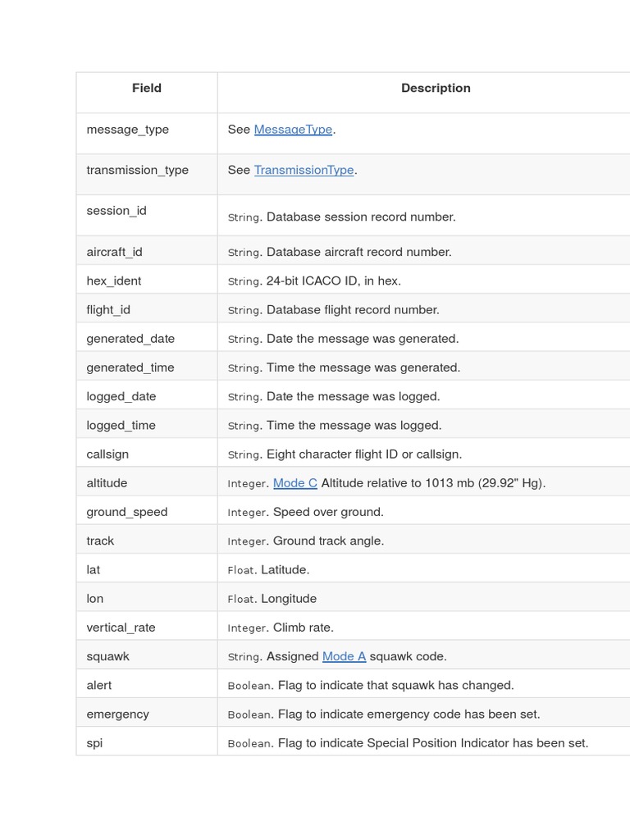The width and height of the screenshot is (630, 840).
Task: Click the Ground track angle description
Action: pos(328,541)
